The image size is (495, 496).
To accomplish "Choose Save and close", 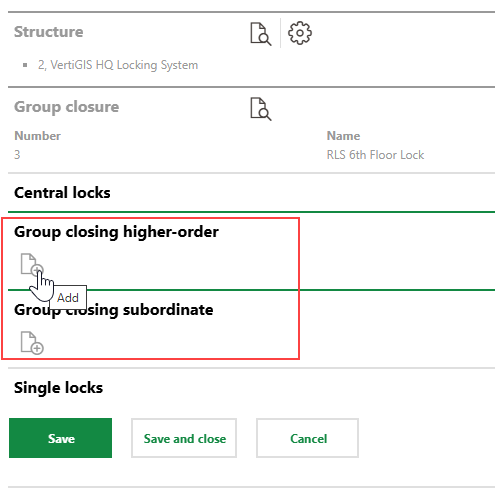I will coord(184,438).
